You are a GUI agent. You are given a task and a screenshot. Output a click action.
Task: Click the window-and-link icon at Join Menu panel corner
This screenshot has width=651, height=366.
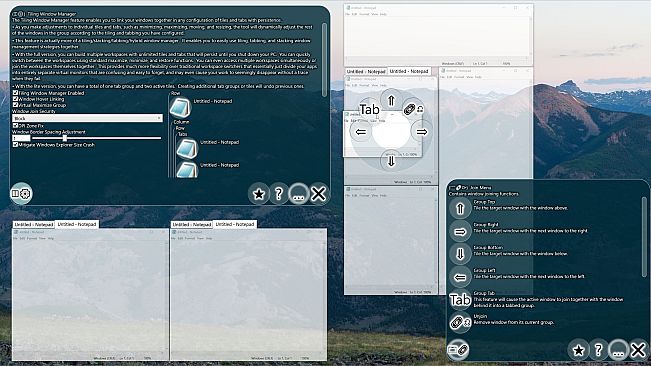pyautogui.click(x=458, y=350)
